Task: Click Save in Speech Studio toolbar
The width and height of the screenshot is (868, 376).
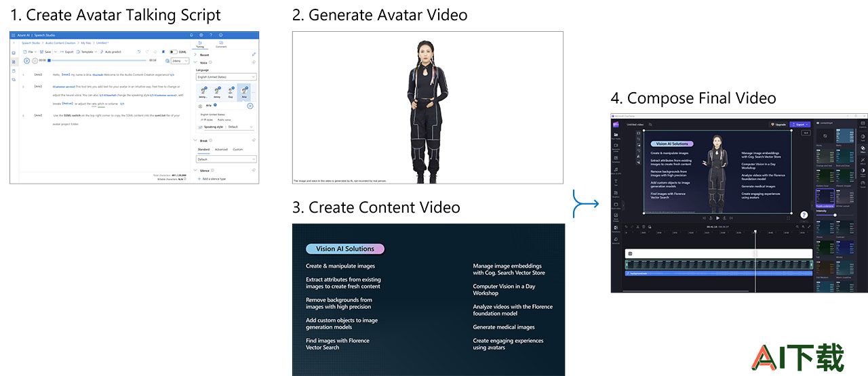Action: [45, 51]
